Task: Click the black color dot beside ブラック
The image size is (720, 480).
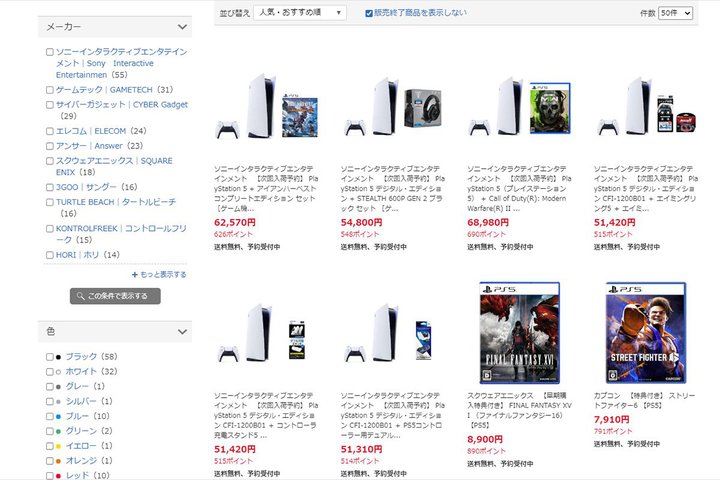Action: (58, 357)
